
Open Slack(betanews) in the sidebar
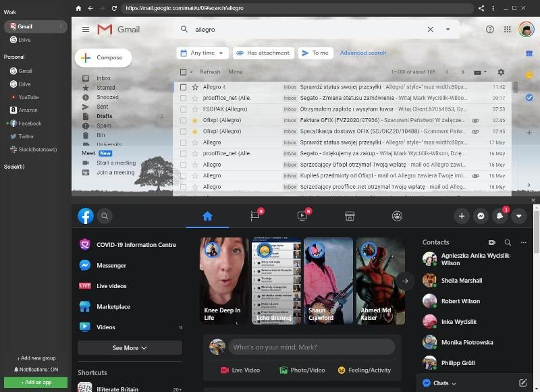click(33, 149)
